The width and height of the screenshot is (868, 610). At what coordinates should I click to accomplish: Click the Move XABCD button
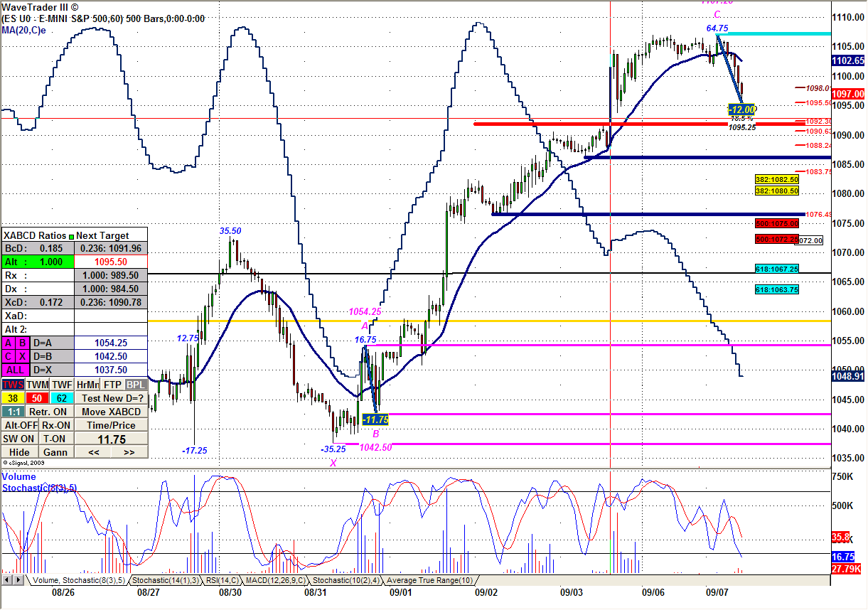coord(112,412)
